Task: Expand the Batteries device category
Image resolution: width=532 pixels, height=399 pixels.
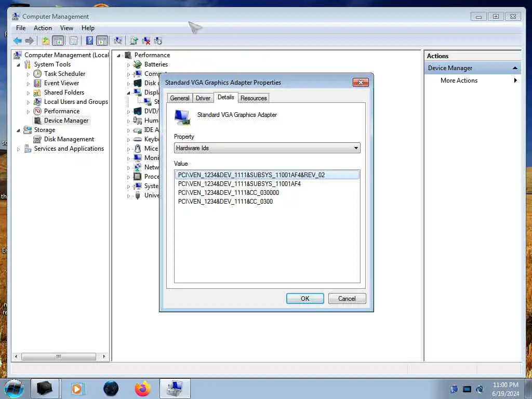Action: pyautogui.click(x=129, y=65)
